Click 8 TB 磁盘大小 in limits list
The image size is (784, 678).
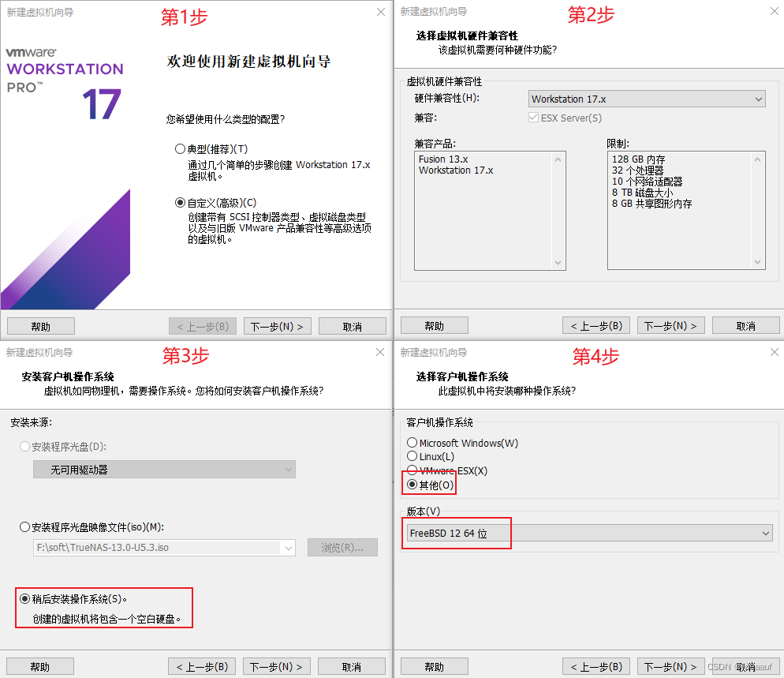click(643, 192)
